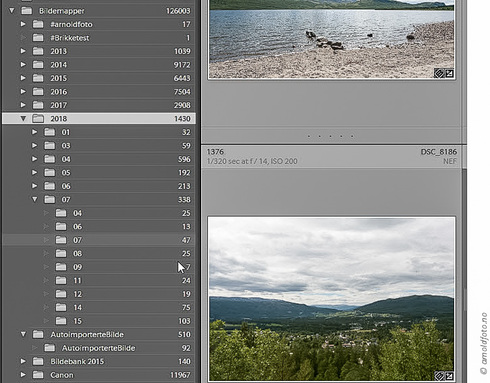Expand the 05 month folder arrow
The image size is (490, 383).
tap(35, 172)
